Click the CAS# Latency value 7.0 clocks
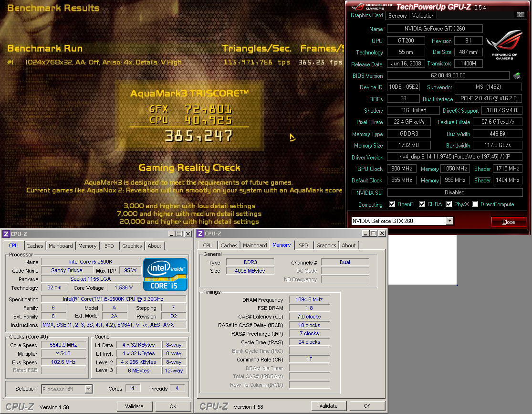Image resolution: width=532 pixels, height=414 pixels. pyautogui.click(x=309, y=317)
